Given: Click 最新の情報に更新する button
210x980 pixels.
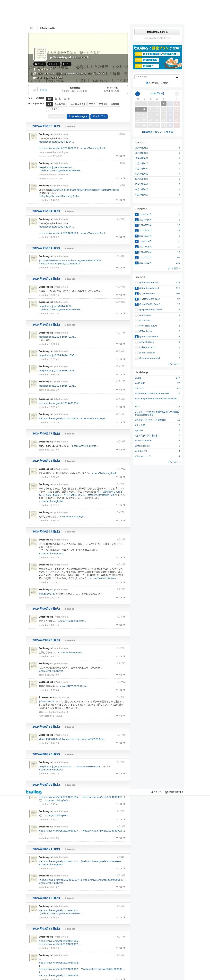Looking at the screenshot, I should 157,32.
